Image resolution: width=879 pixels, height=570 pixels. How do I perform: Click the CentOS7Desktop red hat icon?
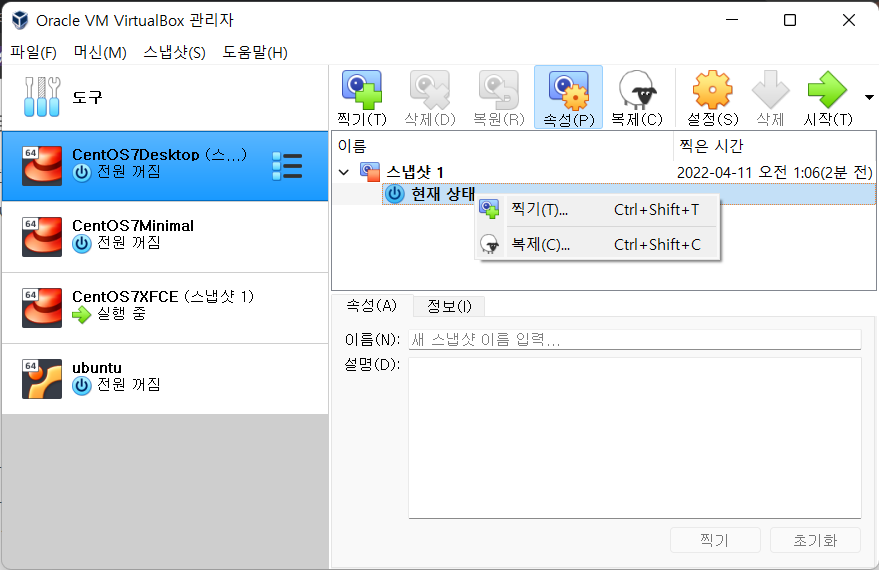[42, 166]
